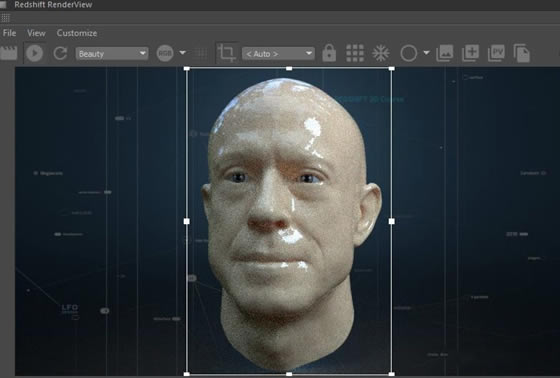The image size is (560, 378).
Task: Click the circle icon in the toolbar
Action: click(409, 53)
